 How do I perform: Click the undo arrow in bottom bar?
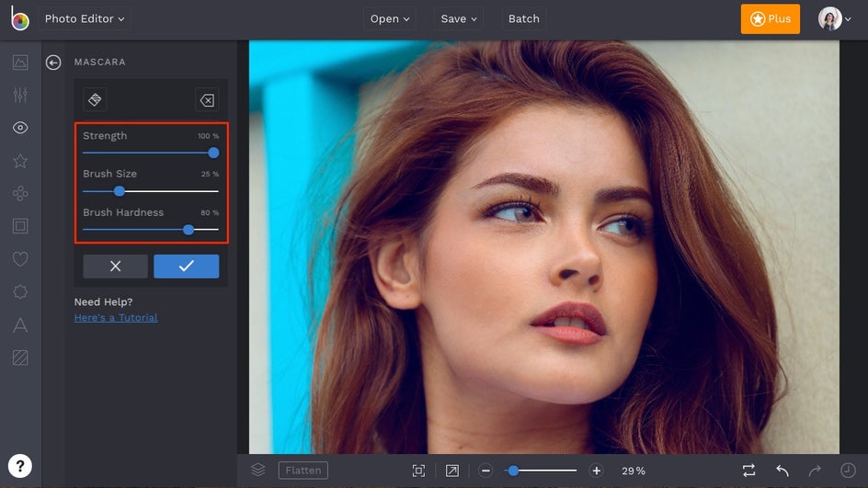pos(782,471)
